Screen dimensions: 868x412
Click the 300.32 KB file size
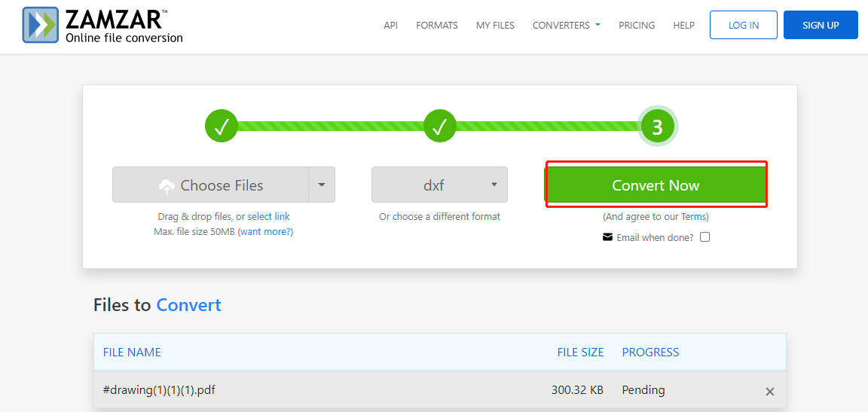pos(577,390)
